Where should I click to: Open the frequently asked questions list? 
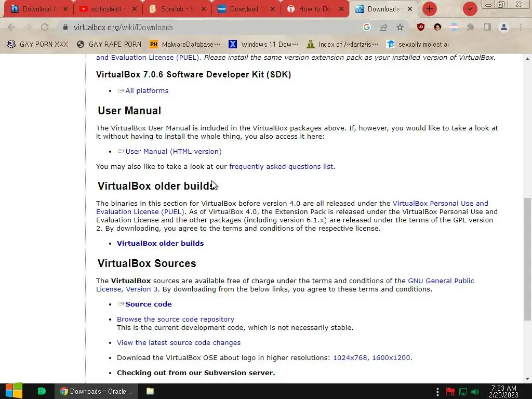pyautogui.click(x=281, y=167)
